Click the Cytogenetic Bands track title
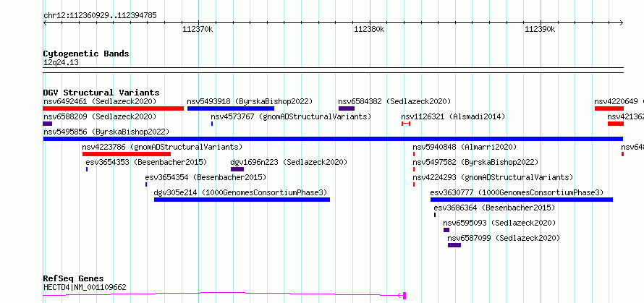The image size is (644, 303). pyautogui.click(x=86, y=54)
